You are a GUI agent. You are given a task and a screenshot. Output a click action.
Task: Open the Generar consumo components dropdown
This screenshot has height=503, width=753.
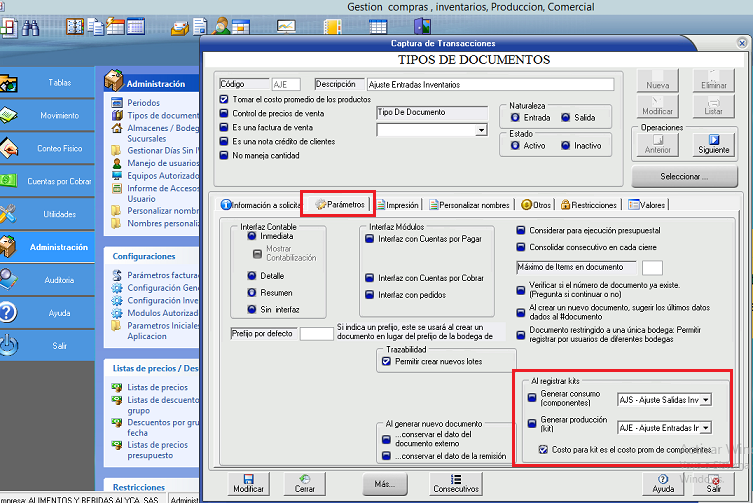[x=707, y=400]
